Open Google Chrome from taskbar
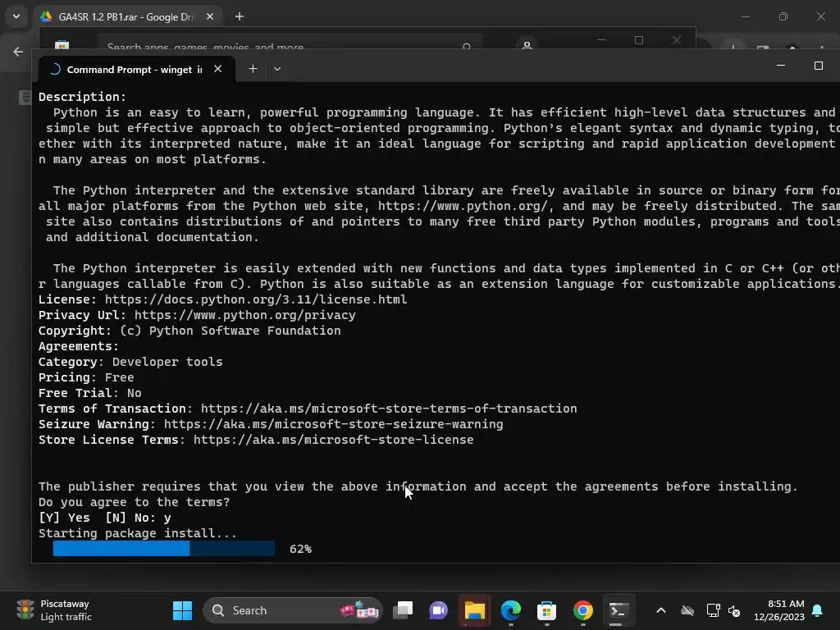 coord(583,610)
